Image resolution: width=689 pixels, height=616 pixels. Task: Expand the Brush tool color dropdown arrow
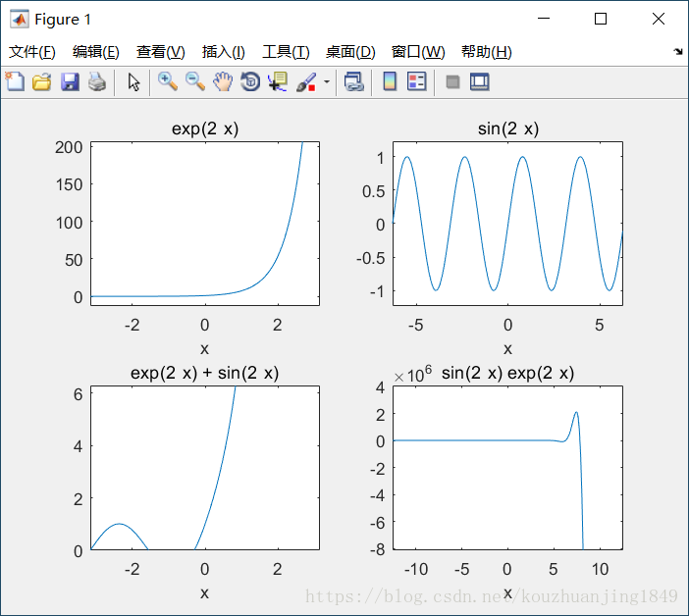327,82
